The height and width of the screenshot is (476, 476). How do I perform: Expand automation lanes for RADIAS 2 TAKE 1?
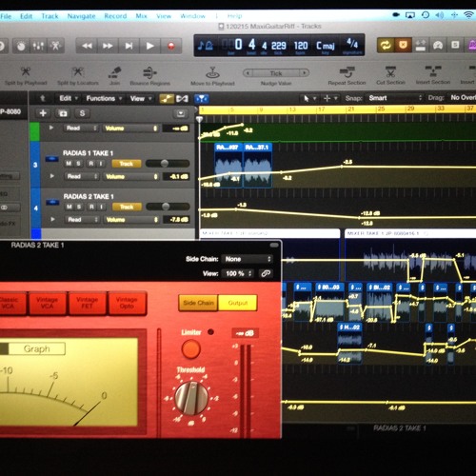(52, 219)
